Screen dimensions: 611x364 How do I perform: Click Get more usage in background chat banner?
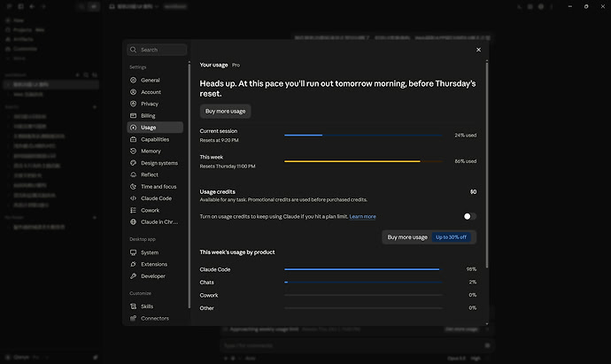coord(461,329)
